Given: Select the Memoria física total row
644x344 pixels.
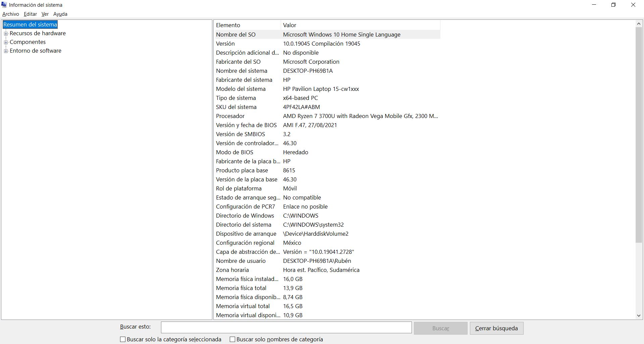Looking at the screenshot, I should [x=327, y=288].
